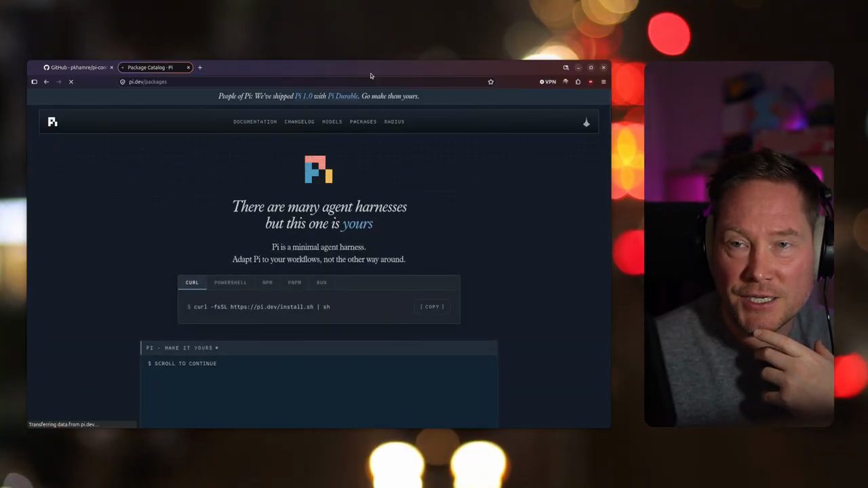This screenshot has height=488, width=868.
Task: Close the Package Catalog tab
Action: point(189,68)
